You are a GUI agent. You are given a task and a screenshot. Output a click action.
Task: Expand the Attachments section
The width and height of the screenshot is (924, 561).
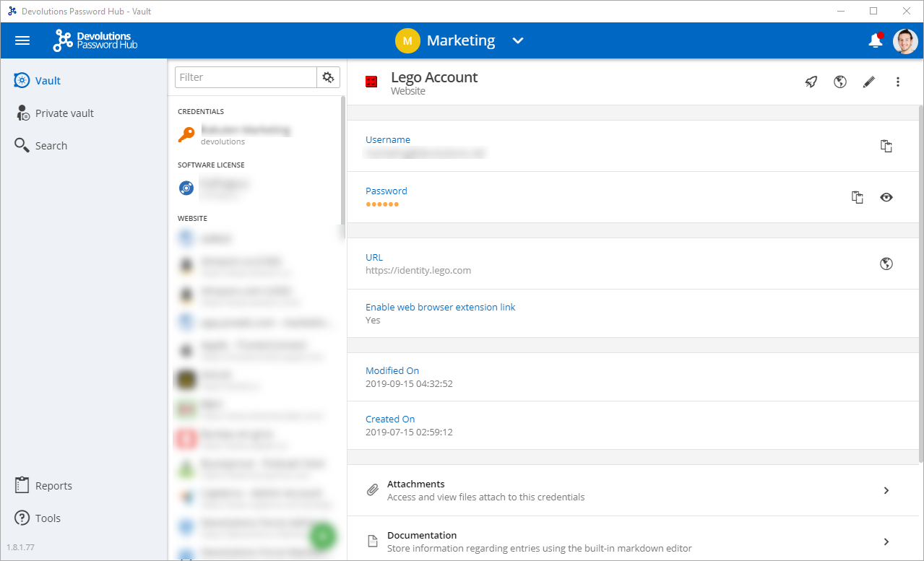[x=886, y=490]
